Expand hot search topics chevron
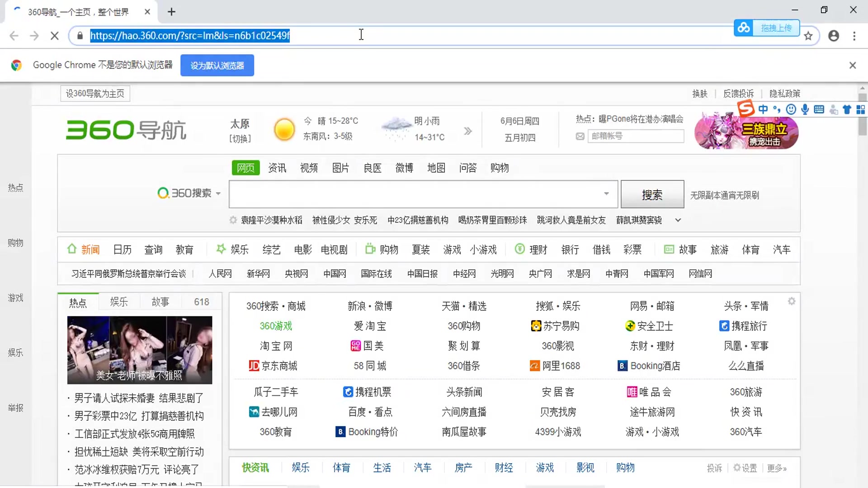Viewport: 868px width, 488px height. click(x=678, y=220)
